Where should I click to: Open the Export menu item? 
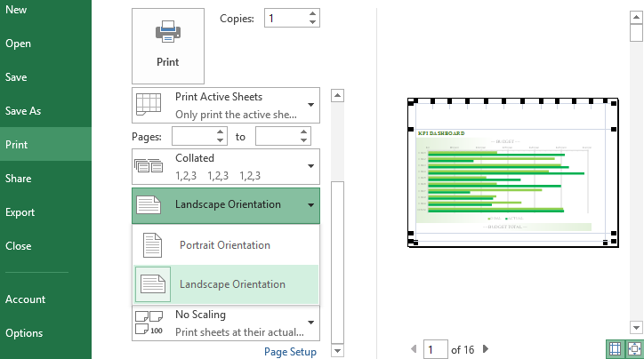click(x=20, y=212)
